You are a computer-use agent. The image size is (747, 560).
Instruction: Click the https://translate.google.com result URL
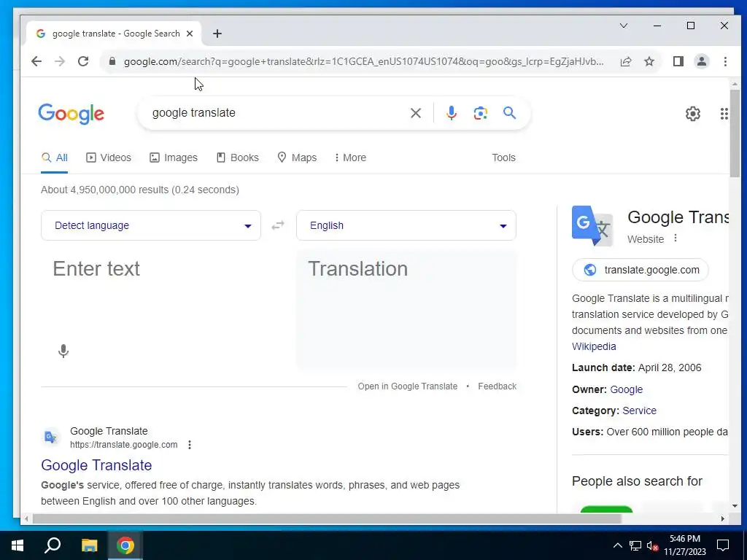124,445
